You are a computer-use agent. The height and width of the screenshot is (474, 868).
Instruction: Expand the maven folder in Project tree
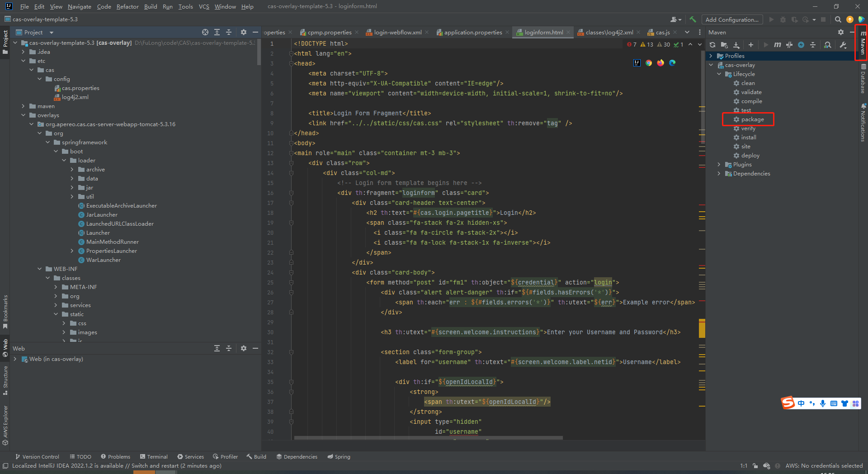pyautogui.click(x=23, y=106)
